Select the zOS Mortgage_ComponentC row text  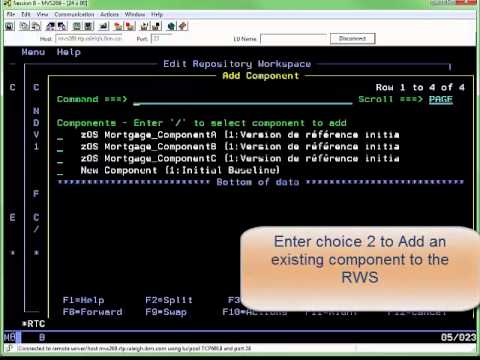pos(240,158)
